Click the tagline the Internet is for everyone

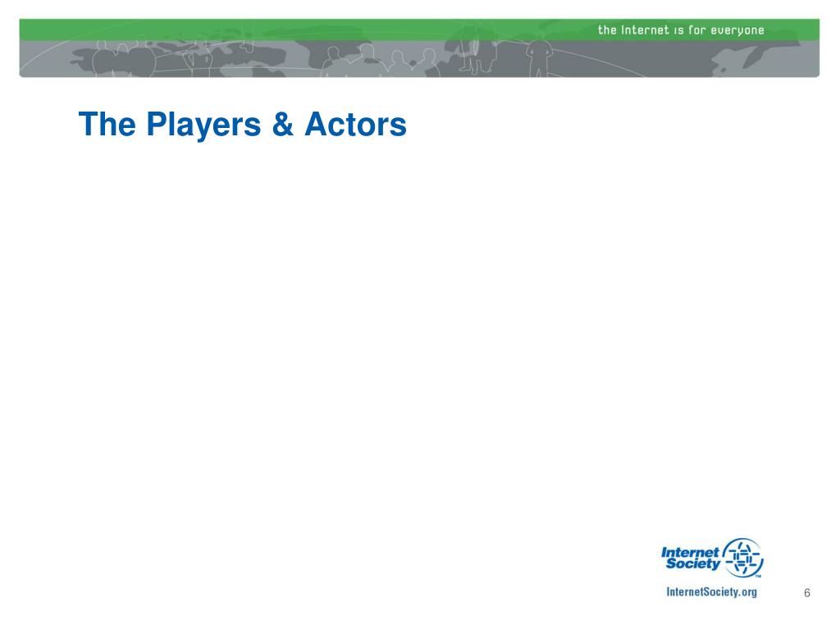pyautogui.click(x=681, y=30)
